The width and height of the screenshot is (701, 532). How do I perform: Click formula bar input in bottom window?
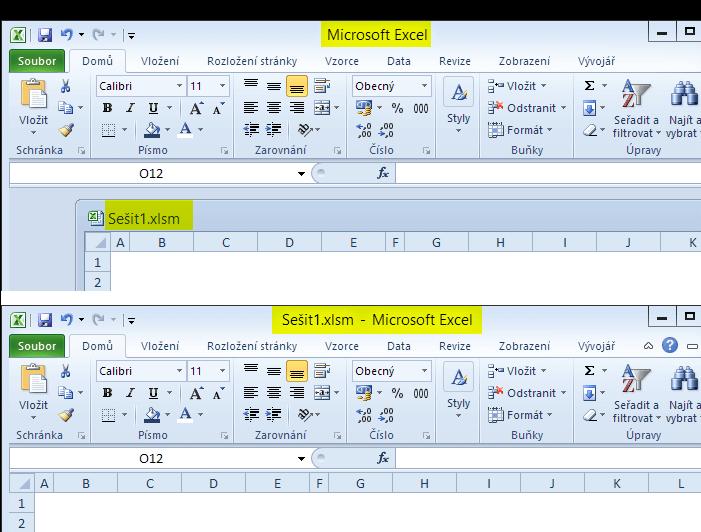click(x=548, y=458)
